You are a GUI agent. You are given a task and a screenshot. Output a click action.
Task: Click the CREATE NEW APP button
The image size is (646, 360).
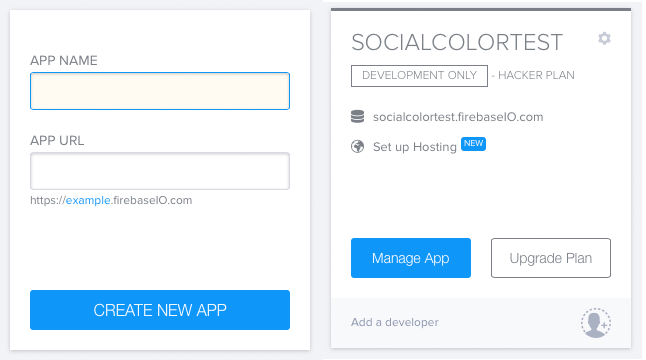(x=160, y=310)
